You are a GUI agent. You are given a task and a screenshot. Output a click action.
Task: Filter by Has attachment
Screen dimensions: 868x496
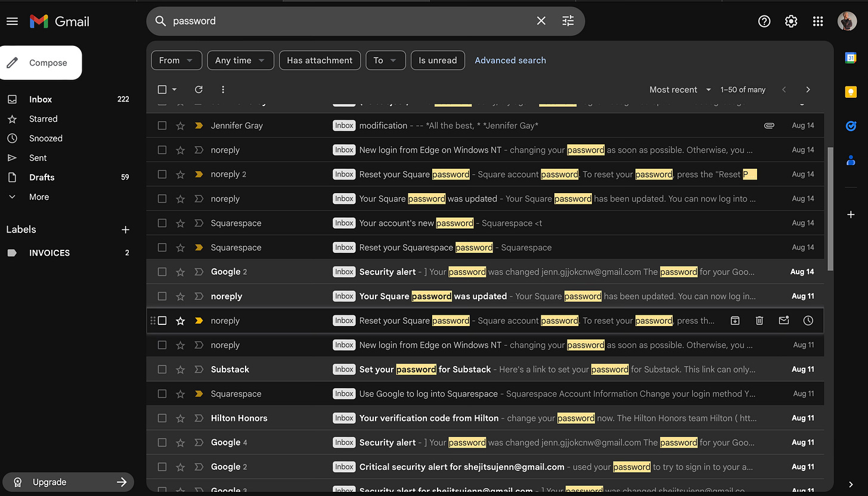[320, 60]
